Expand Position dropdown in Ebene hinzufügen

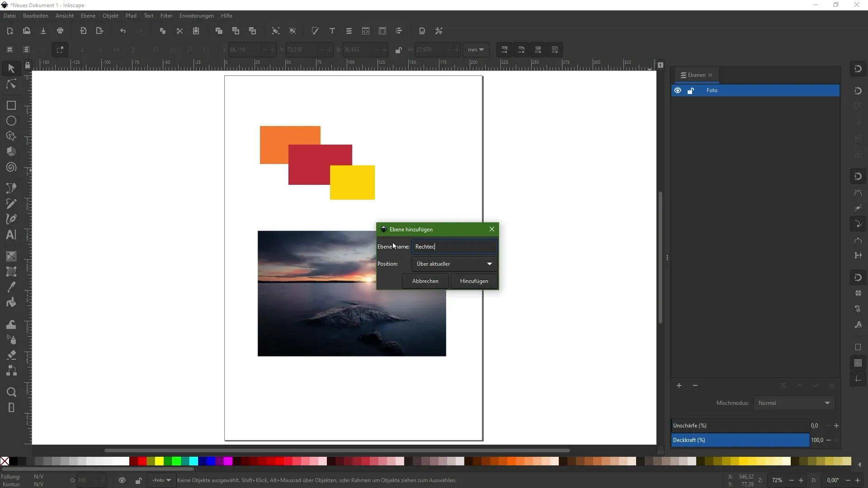tap(490, 263)
